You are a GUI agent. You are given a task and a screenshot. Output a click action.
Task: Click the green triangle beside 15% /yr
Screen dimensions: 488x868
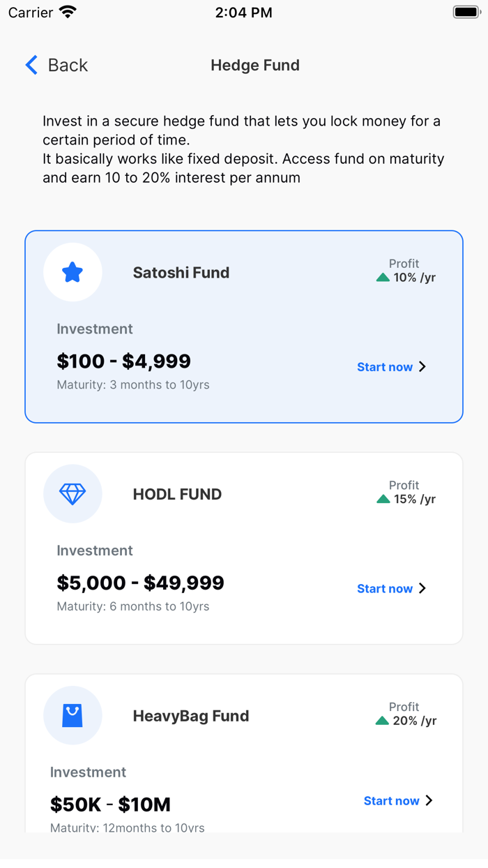pos(382,499)
